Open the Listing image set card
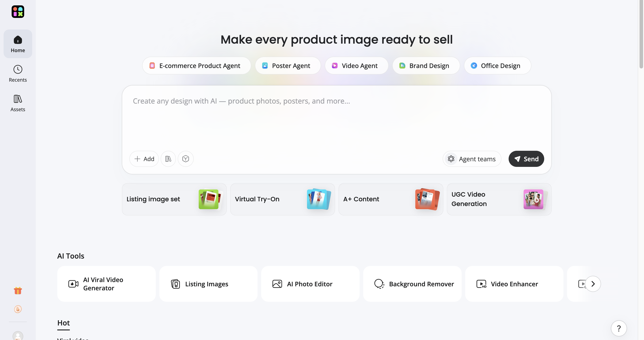Viewport: 644px width, 340px height. [x=174, y=199]
